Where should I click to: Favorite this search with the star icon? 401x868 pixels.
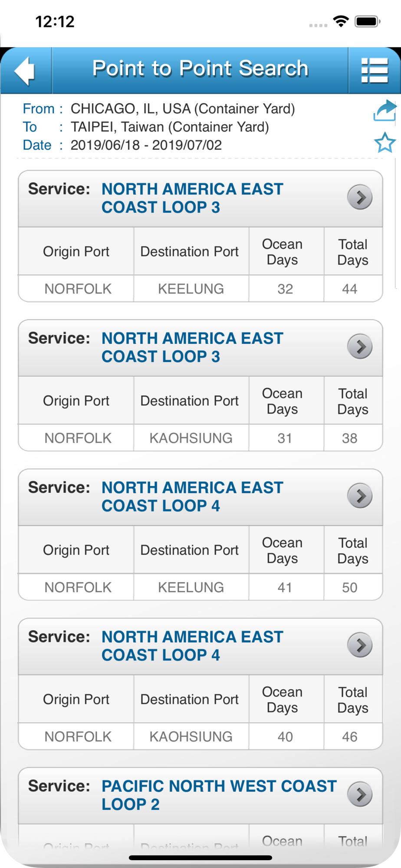point(385,143)
